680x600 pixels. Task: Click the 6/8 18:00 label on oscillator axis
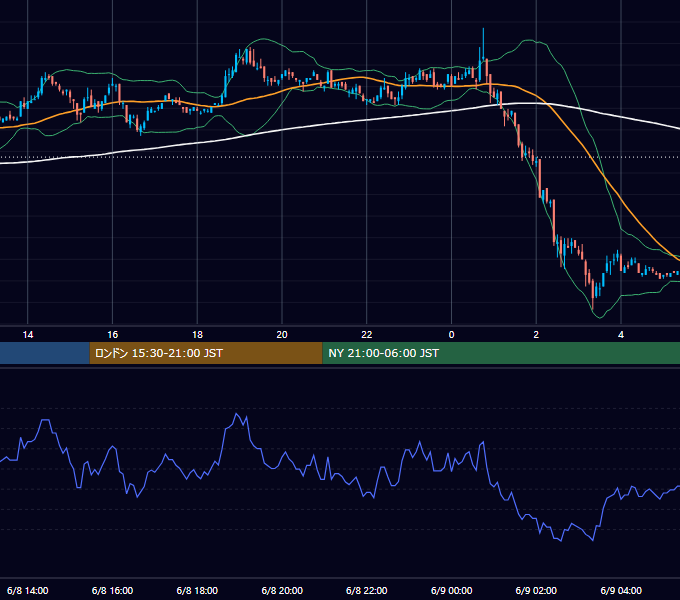(x=197, y=590)
